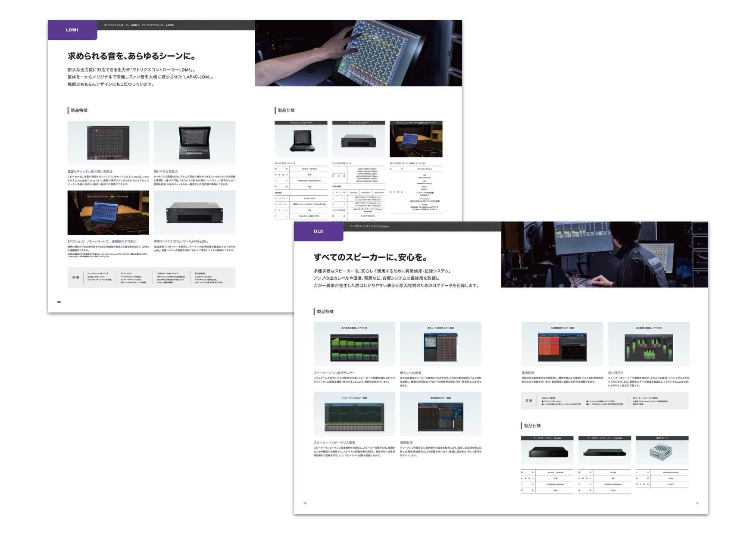
Task: Open the AC電源監視モニター画面 thumbnail
Action: click(562, 344)
